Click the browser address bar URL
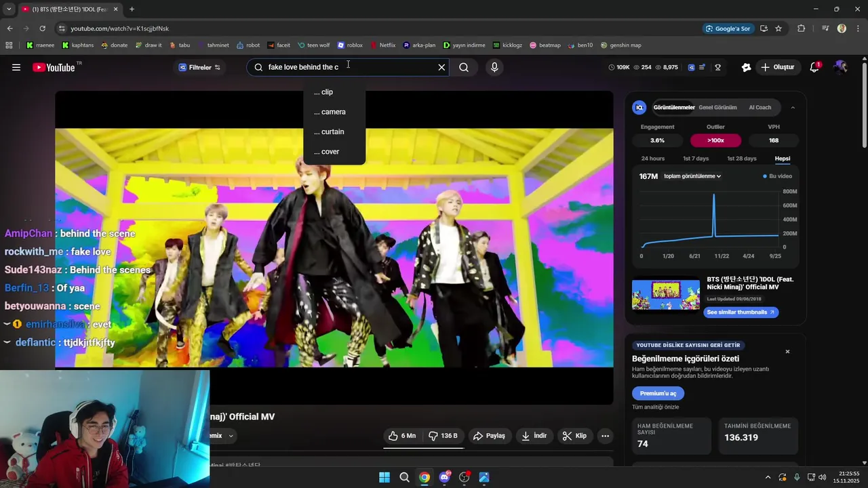The width and height of the screenshot is (868, 488). click(x=119, y=28)
